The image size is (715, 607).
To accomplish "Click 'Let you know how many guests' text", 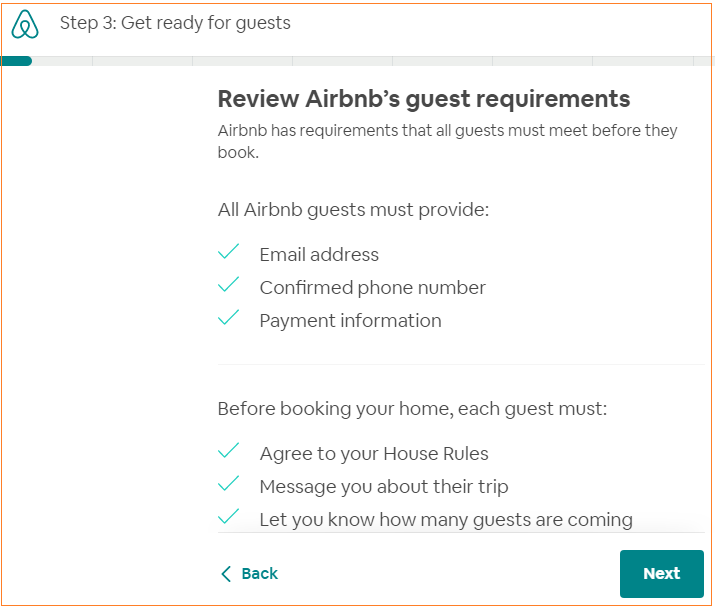I will pos(446,520).
